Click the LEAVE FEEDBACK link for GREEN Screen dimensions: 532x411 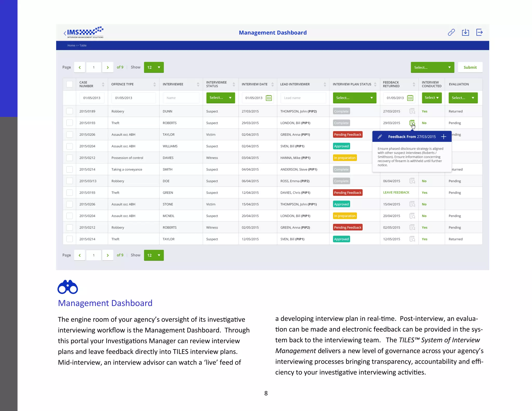pyautogui.click(x=396, y=193)
